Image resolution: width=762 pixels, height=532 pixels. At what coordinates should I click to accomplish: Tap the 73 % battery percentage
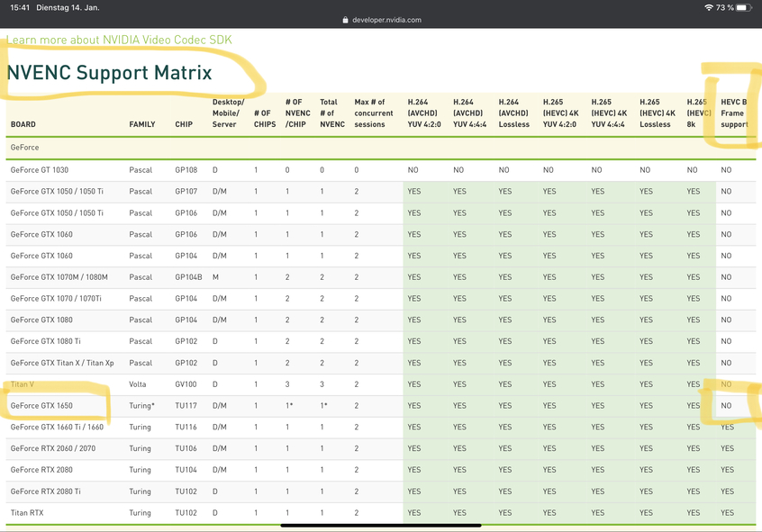click(724, 8)
